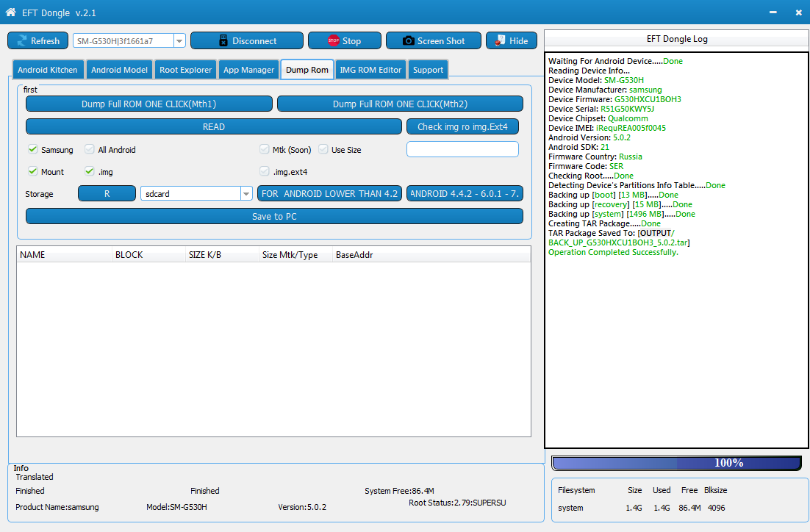Screen dimensions: 810x532
Task: Click the Refresh arrows icon
Action: click(x=22, y=41)
